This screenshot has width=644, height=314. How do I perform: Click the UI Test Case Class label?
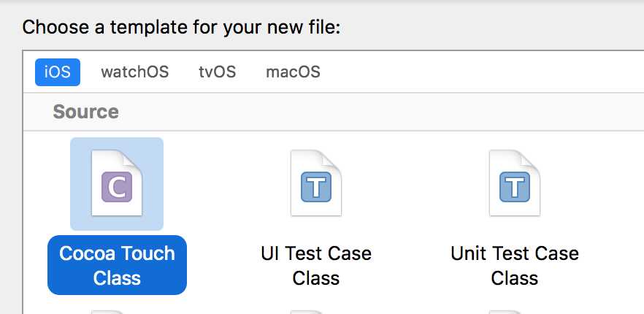click(x=316, y=266)
